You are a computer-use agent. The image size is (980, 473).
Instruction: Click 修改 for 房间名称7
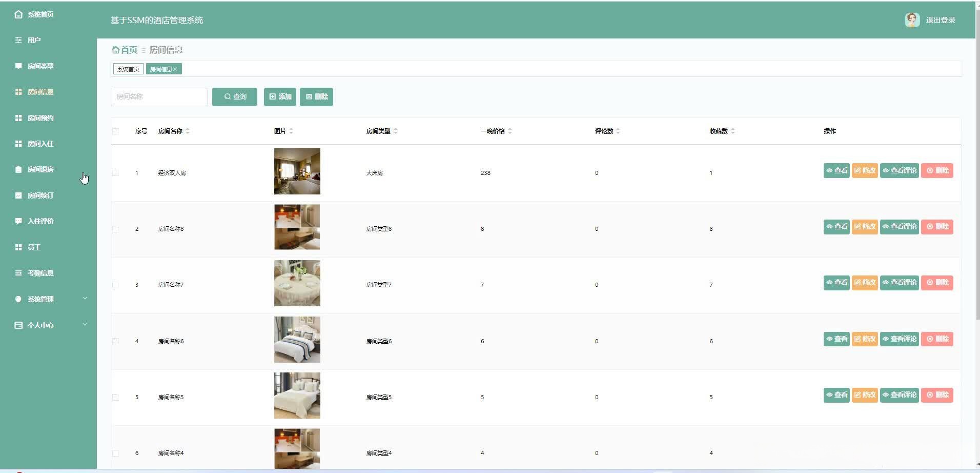pos(865,282)
